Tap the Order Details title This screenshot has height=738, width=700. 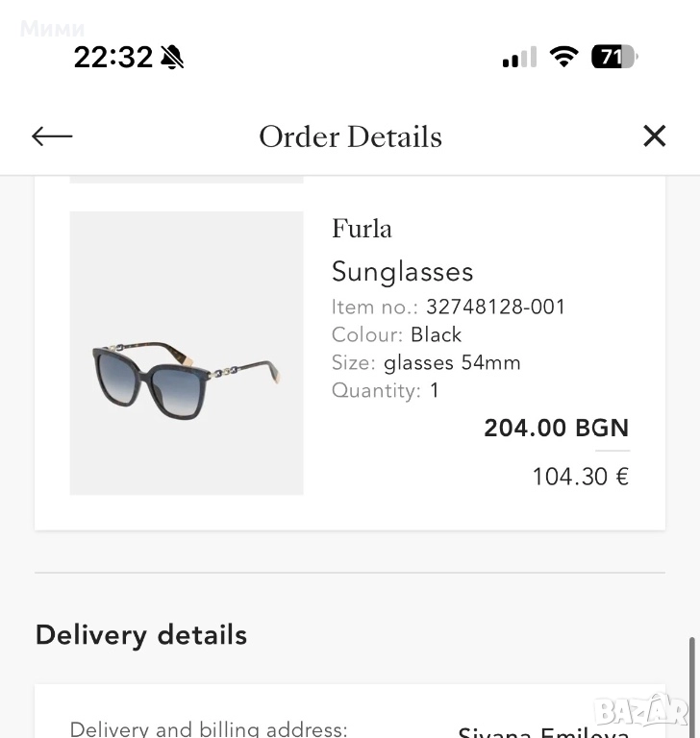[x=350, y=136]
